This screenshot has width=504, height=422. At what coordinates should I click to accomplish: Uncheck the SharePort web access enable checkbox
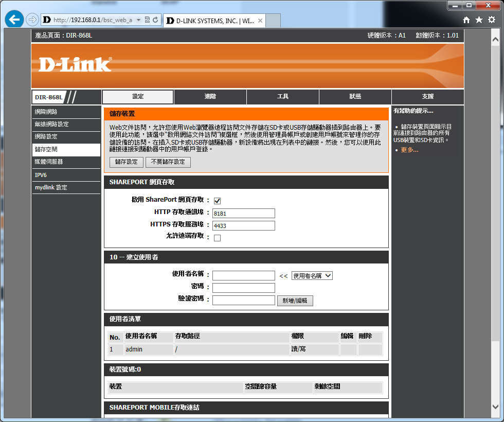coord(217,201)
